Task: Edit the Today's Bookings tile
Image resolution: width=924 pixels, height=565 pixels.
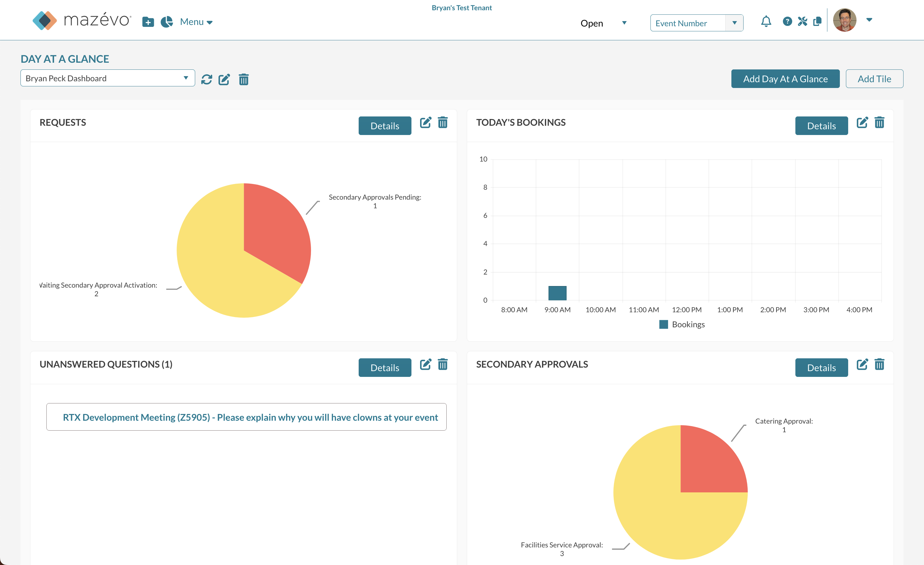Action: (x=863, y=122)
